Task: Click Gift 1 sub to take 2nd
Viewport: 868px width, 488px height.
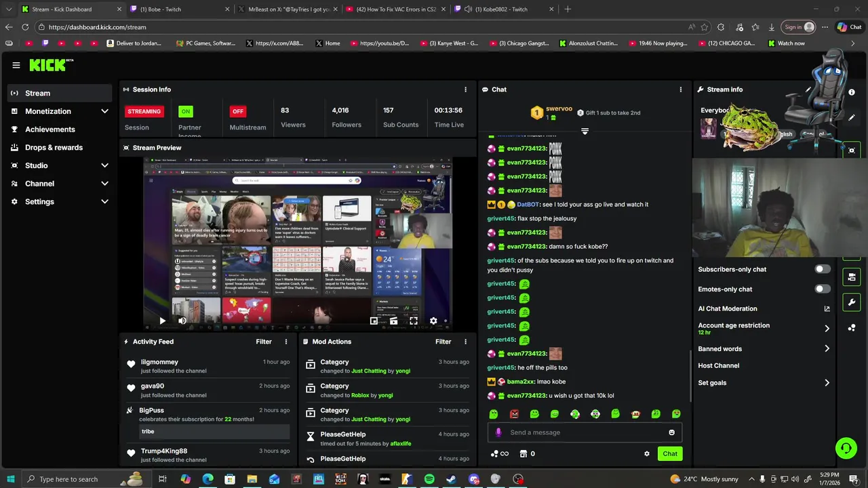Action: coord(608,113)
